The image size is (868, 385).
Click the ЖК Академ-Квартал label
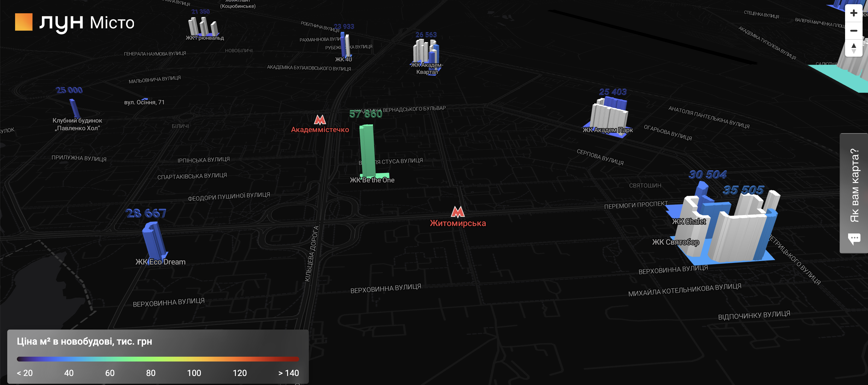click(x=426, y=68)
